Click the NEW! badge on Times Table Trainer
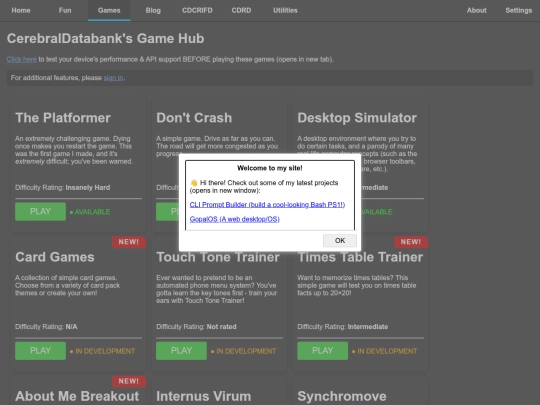The image size is (540, 405). coord(411,242)
